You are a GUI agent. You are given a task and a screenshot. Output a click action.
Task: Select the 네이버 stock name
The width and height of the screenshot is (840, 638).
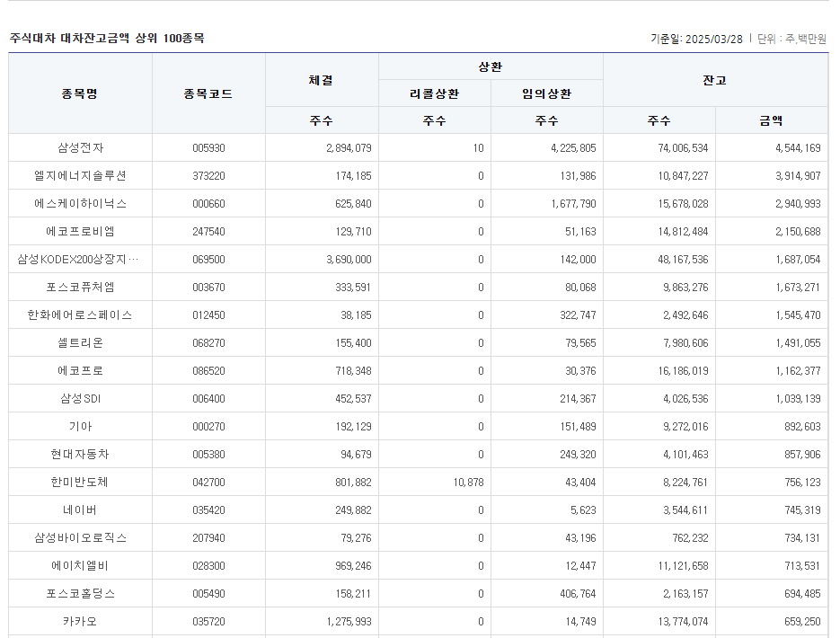(x=80, y=510)
